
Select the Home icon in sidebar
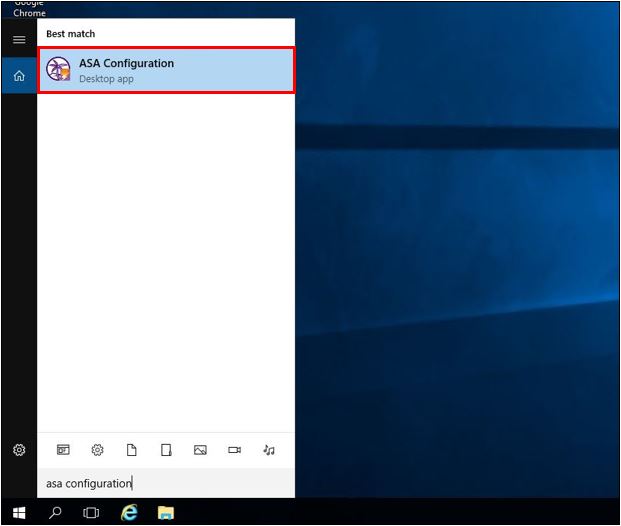pyautogui.click(x=19, y=76)
